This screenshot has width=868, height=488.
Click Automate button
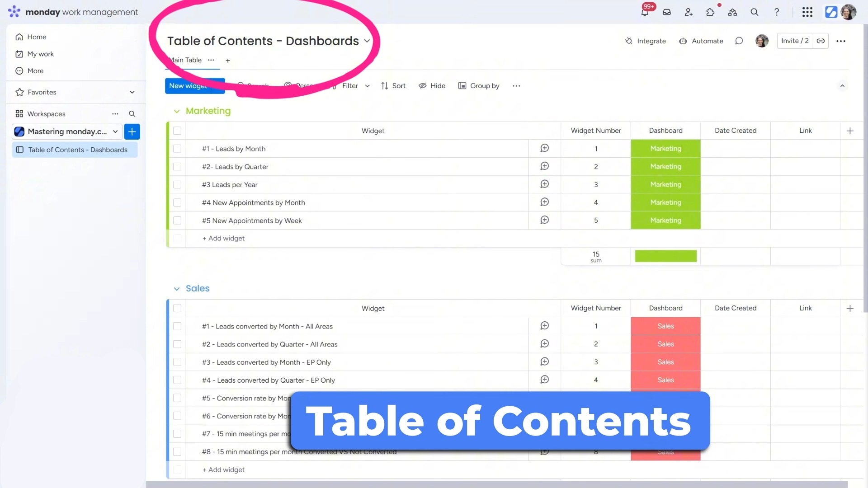point(701,41)
